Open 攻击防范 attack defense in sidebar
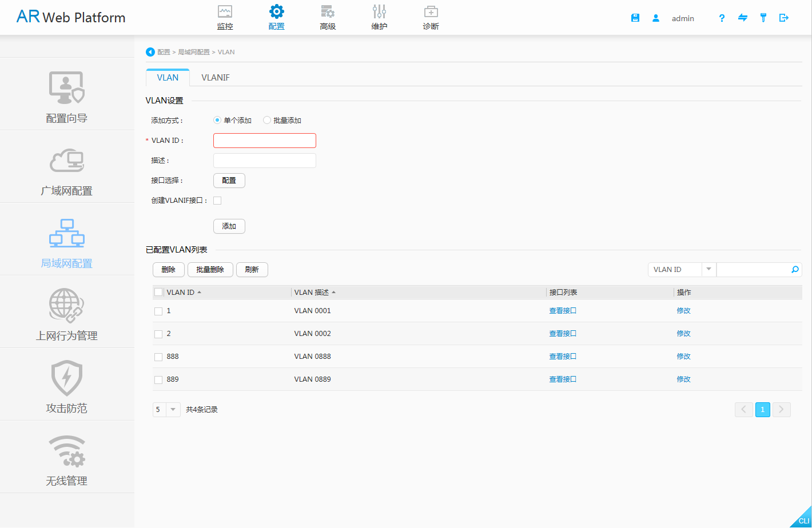The height and width of the screenshot is (528, 812). coord(67,385)
